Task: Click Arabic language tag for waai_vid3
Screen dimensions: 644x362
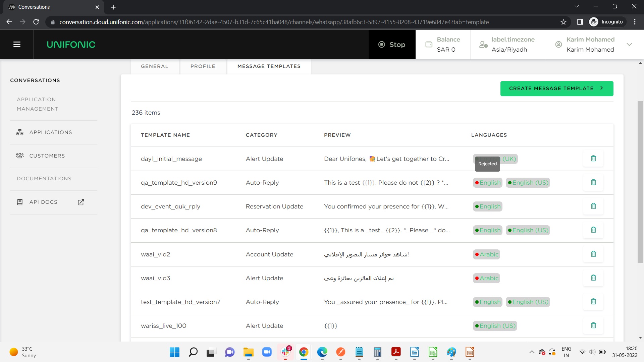Action: coord(486,278)
